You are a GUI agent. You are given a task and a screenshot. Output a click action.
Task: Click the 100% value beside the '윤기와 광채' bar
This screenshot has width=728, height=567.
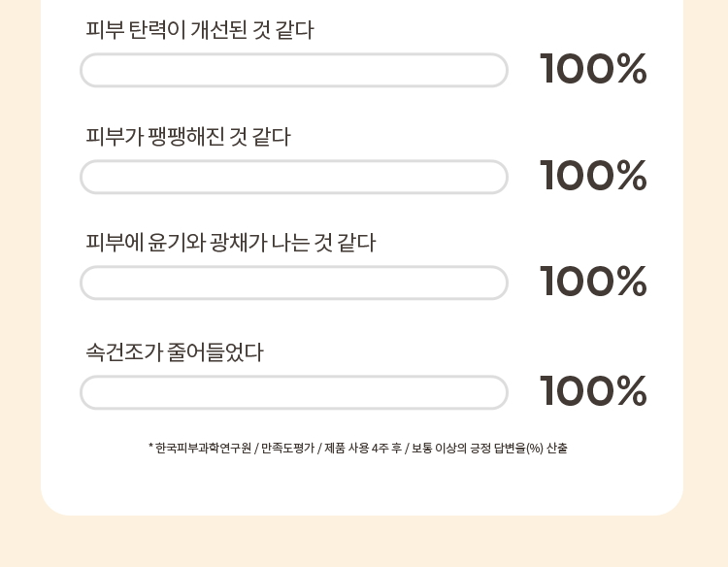tap(593, 283)
